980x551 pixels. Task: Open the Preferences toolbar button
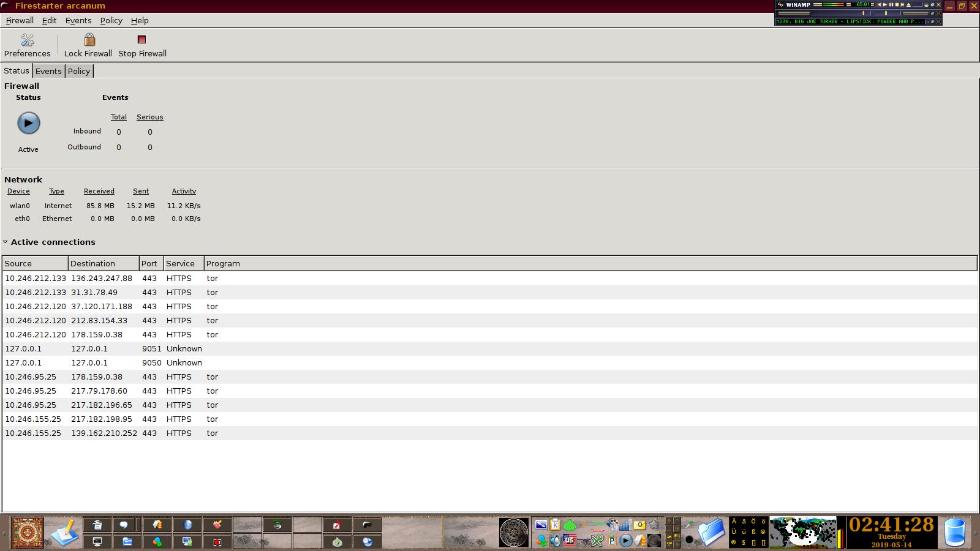point(27,45)
